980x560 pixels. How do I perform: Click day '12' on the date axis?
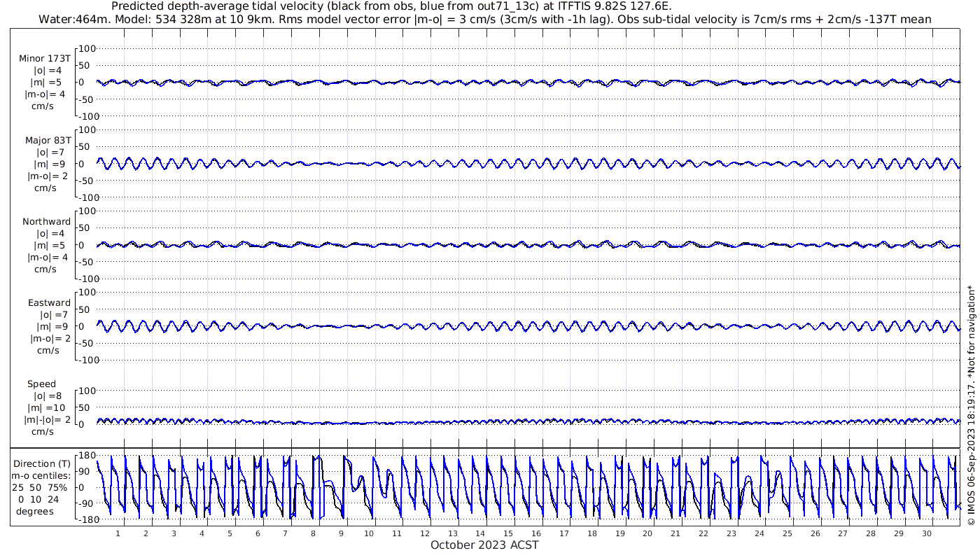[x=425, y=533]
